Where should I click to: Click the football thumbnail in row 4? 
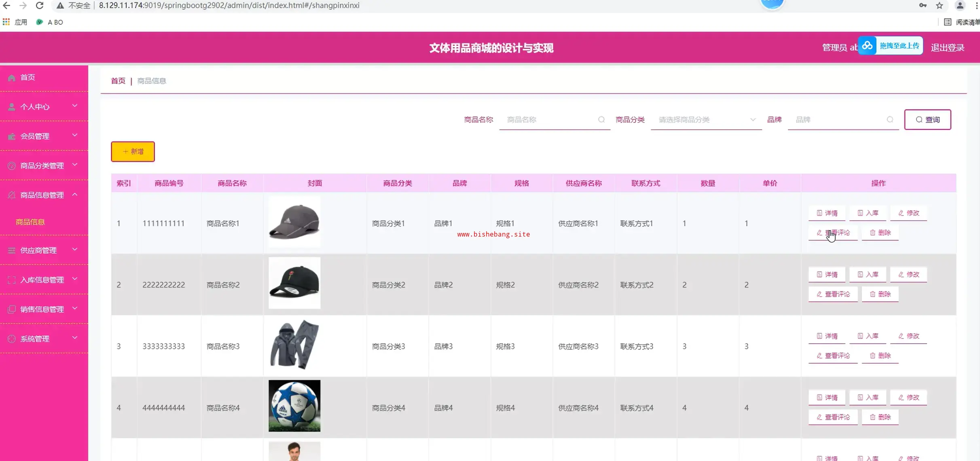coord(294,406)
